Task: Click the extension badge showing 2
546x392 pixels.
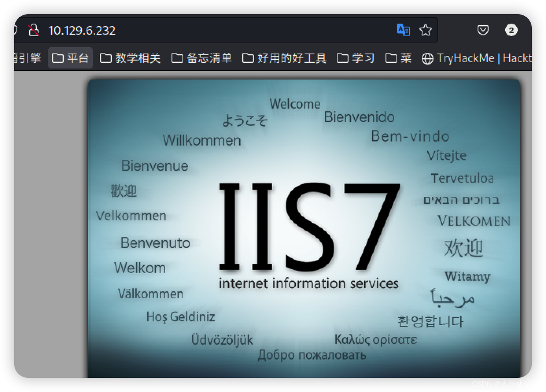Action: point(511,30)
